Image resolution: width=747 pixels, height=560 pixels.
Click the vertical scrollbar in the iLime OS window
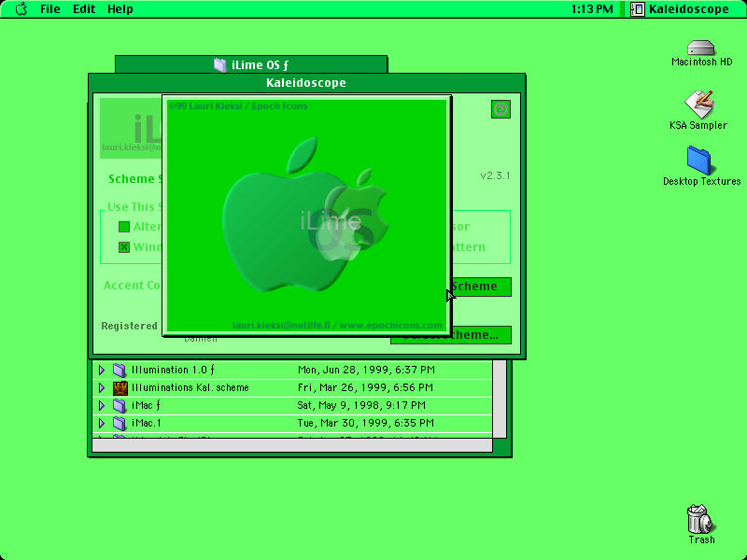pyautogui.click(x=500, y=399)
